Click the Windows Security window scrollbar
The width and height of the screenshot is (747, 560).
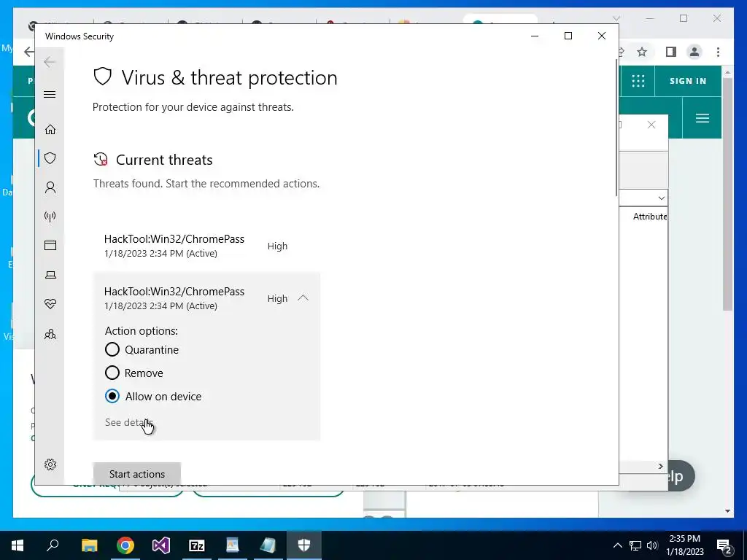point(616,126)
